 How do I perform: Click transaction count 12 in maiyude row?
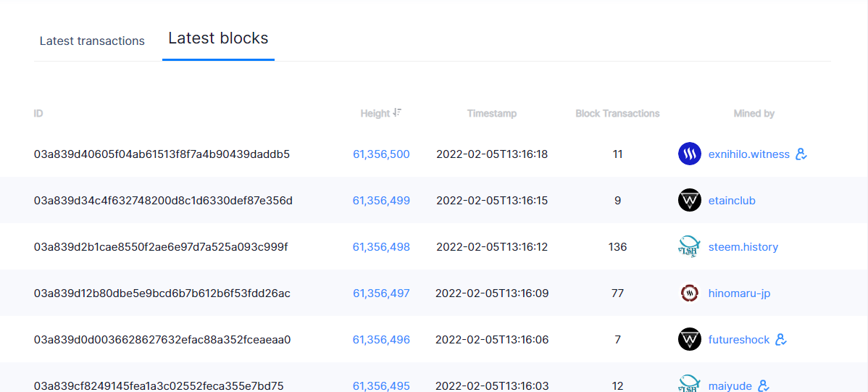pos(618,385)
